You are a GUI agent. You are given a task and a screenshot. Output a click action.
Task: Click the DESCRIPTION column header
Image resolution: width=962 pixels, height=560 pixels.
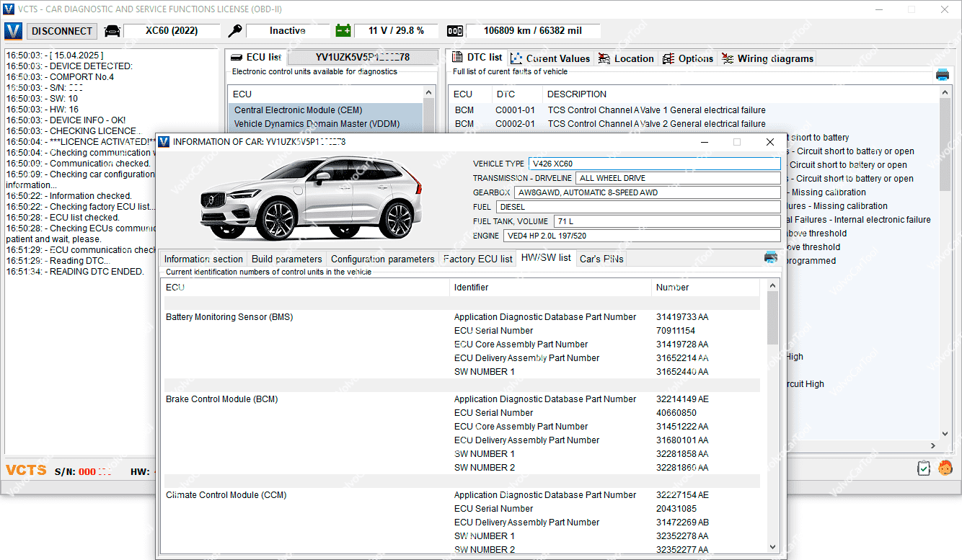[x=740, y=94]
